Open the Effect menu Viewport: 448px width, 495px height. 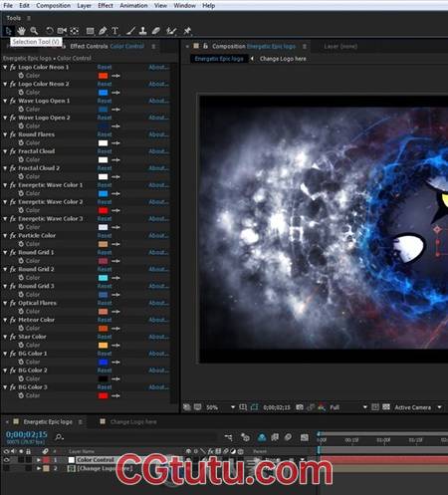tap(106, 6)
